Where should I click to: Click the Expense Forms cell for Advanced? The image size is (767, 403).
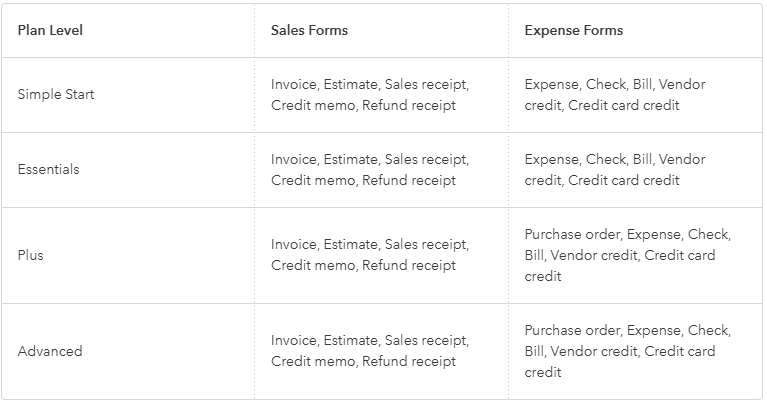pyautogui.click(x=627, y=351)
